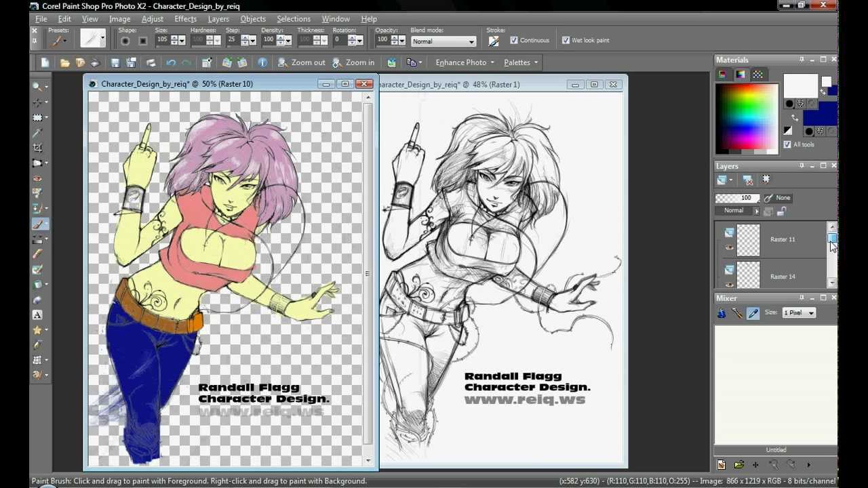Click the Layers palette scroll down arrow
Image resolution: width=868 pixels, height=488 pixels.
[832, 283]
